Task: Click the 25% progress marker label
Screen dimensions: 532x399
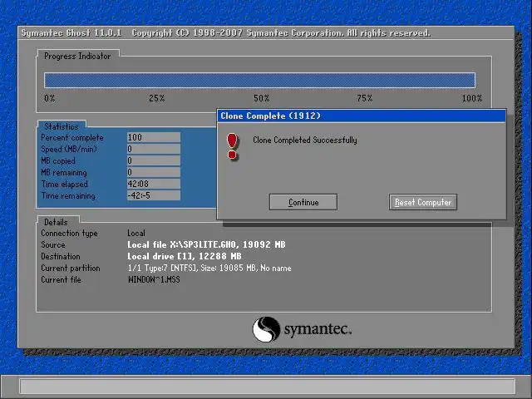Action: click(x=157, y=98)
